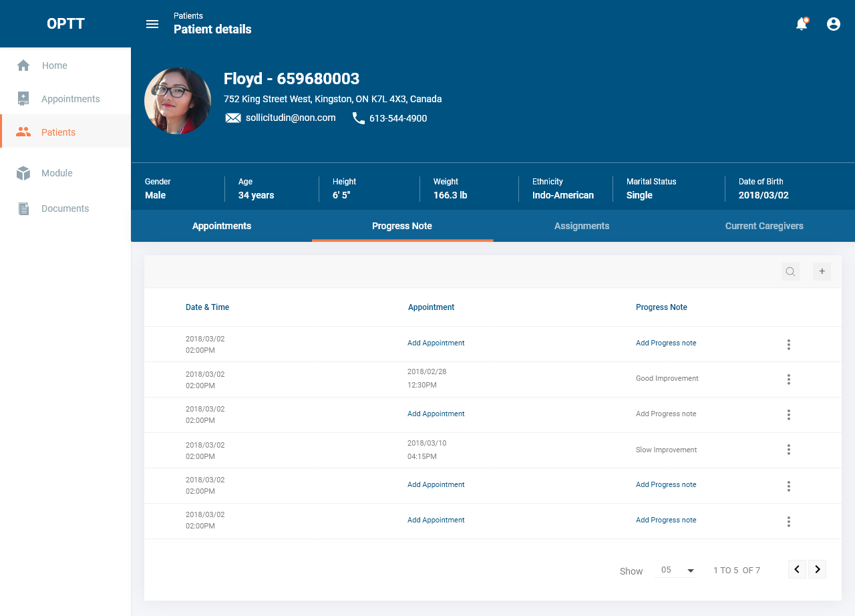Open the user account profile icon
Viewport: 855px width, 616px height.
point(834,24)
